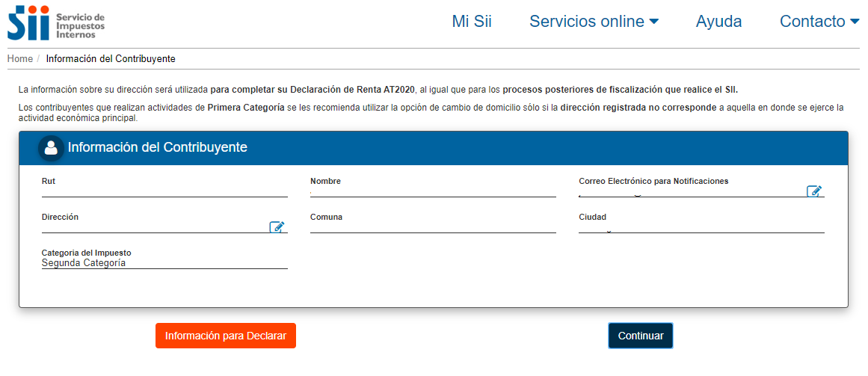Open the Servicios online menu
This screenshot has height=376, width=868.
(x=594, y=22)
